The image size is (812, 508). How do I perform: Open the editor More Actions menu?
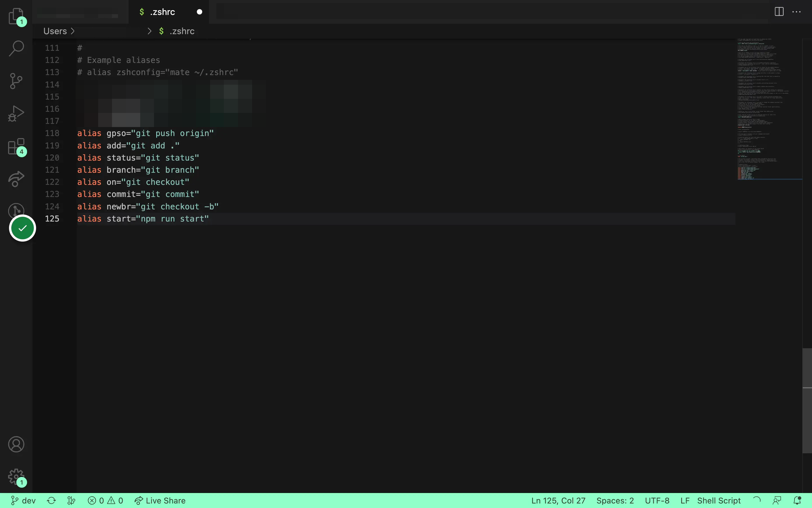point(796,12)
